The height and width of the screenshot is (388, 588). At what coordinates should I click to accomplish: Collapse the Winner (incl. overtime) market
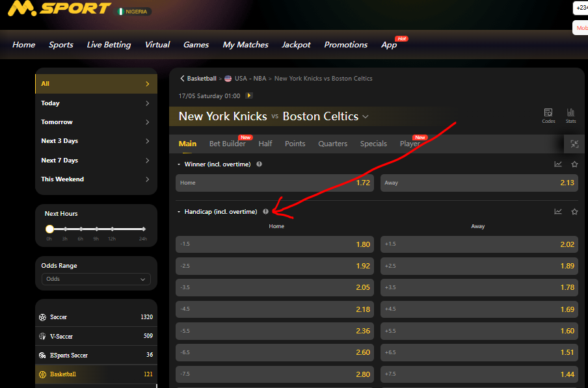pos(179,164)
